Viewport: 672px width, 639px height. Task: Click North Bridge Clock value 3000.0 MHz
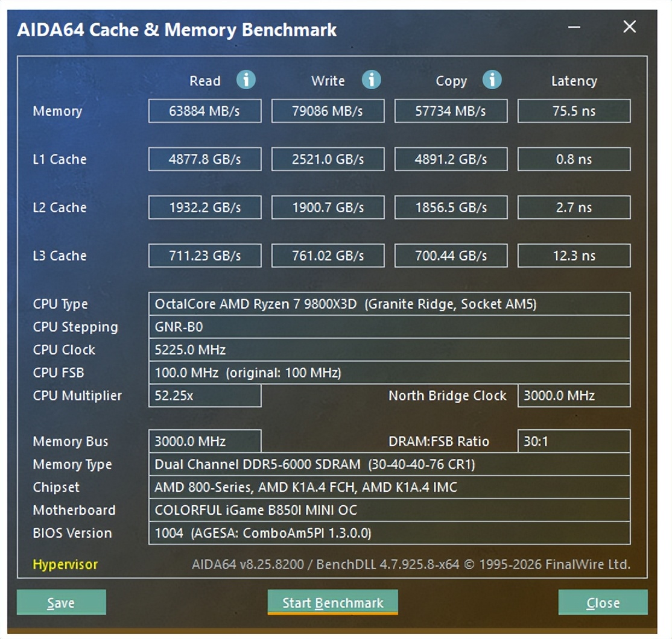click(x=574, y=395)
